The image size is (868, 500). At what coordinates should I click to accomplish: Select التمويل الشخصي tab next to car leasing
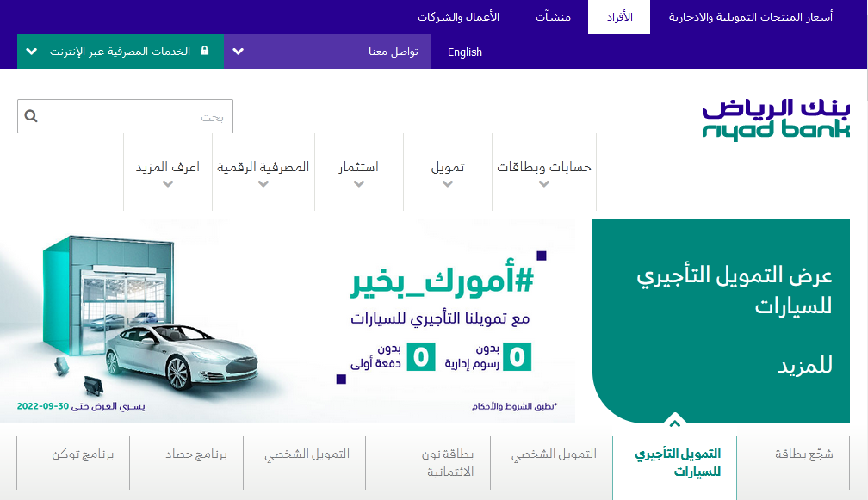(554, 454)
